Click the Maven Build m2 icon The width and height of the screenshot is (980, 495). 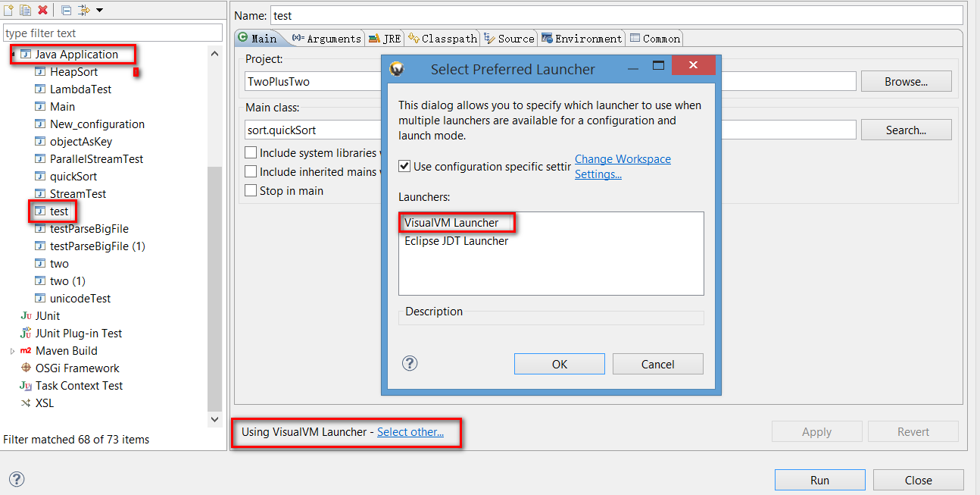point(27,351)
